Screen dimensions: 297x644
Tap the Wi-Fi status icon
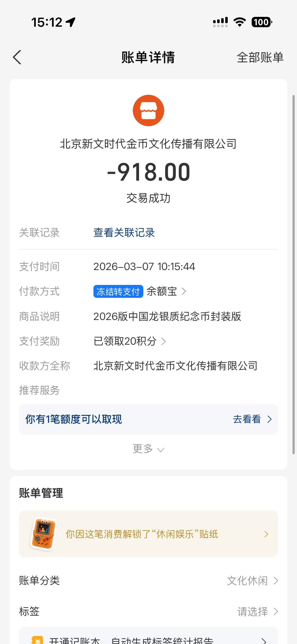(x=240, y=22)
